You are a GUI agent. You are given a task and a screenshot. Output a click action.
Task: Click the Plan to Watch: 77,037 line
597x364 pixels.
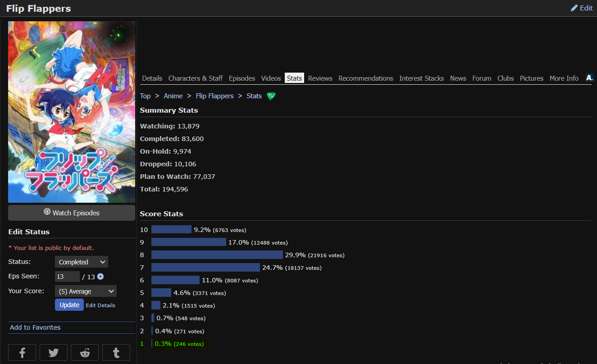(177, 177)
